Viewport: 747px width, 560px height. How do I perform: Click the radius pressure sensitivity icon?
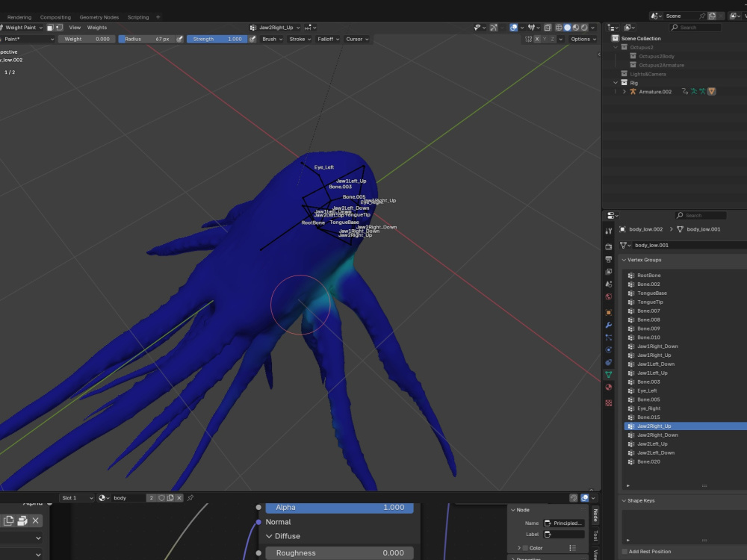(x=179, y=39)
